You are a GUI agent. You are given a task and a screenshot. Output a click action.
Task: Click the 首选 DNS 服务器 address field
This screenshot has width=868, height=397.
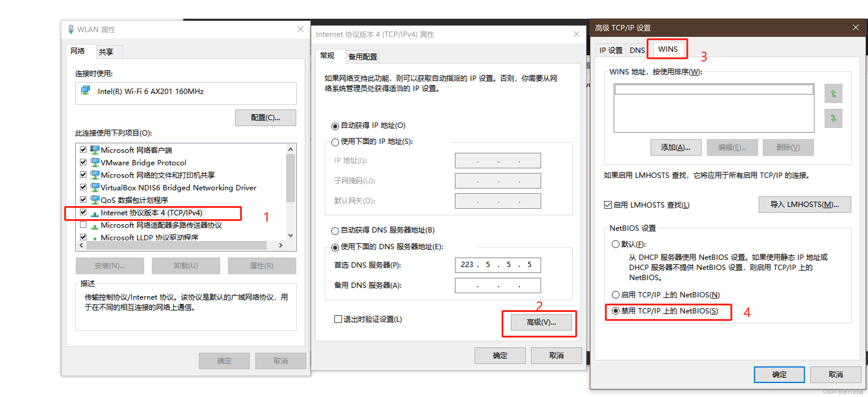tap(497, 265)
